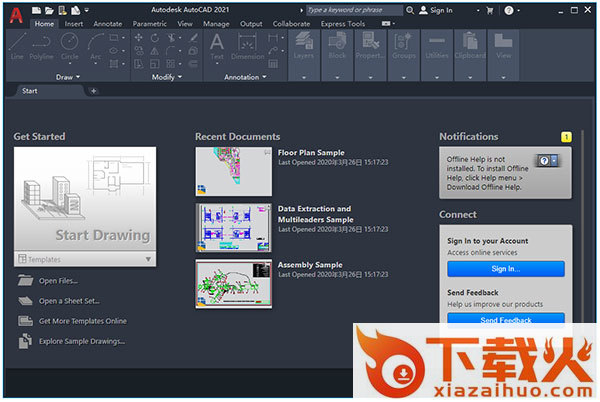Expand the Modify panel dropdown

[167, 77]
